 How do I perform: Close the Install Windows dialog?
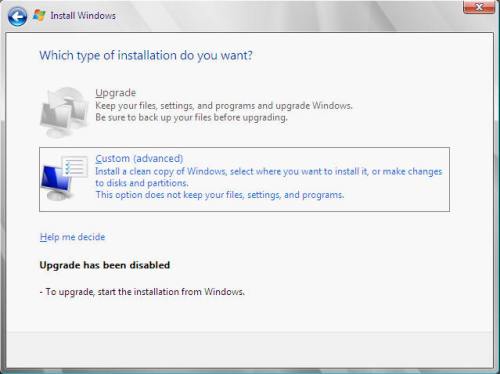(479, 7)
